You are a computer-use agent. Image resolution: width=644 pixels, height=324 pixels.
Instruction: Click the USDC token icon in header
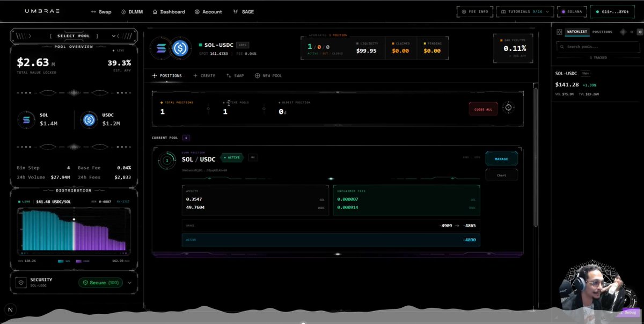[180, 48]
